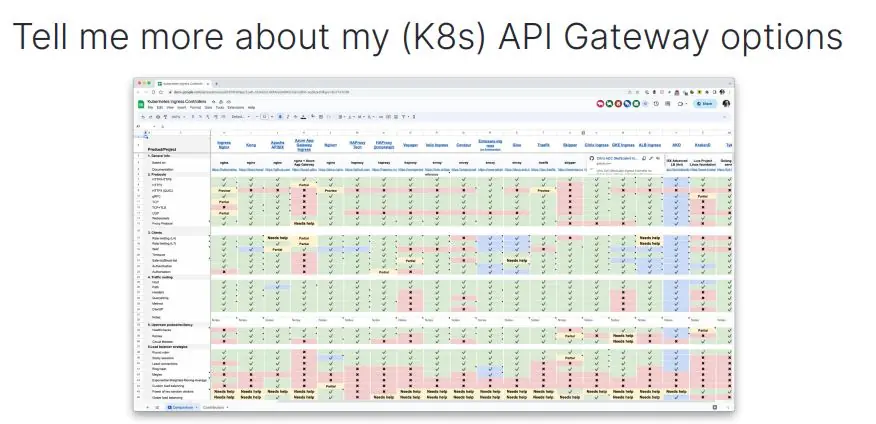Screen dimensions: 876x424
Task: Undo the last action in toolbar
Action: coord(142,117)
